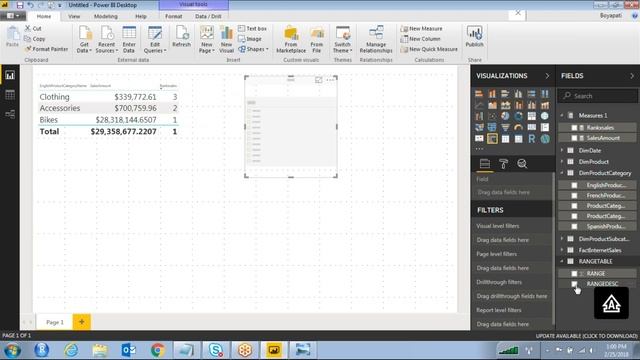This screenshot has width=640, height=360.
Task: Pick the Donut chart visualization
Action: point(518,116)
